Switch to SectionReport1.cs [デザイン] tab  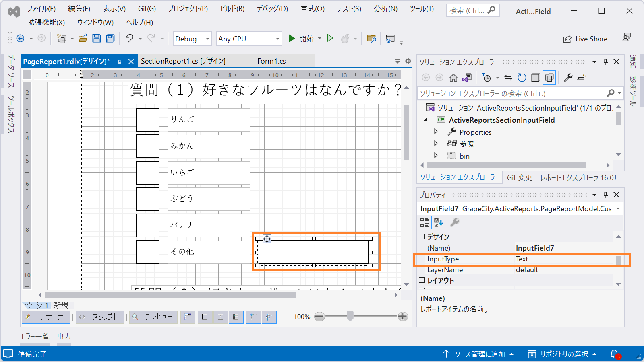(x=183, y=61)
